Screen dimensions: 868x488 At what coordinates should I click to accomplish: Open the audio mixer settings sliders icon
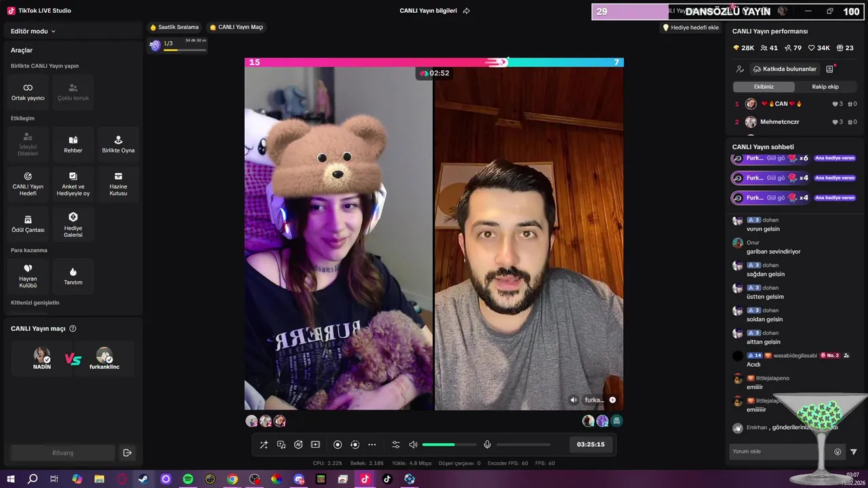pyautogui.click(x=396, y=445)
